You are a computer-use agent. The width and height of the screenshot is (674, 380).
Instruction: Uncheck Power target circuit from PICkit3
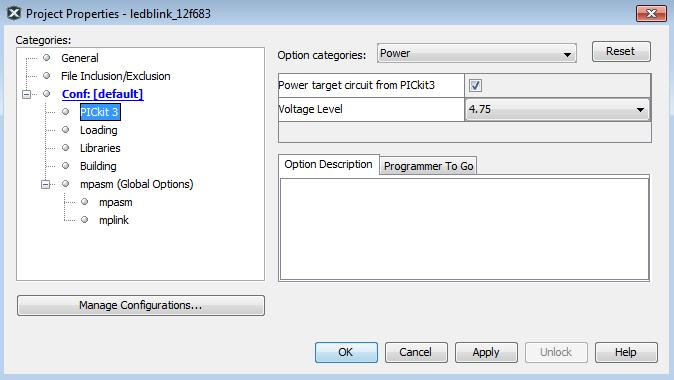[x=475, y=85]
